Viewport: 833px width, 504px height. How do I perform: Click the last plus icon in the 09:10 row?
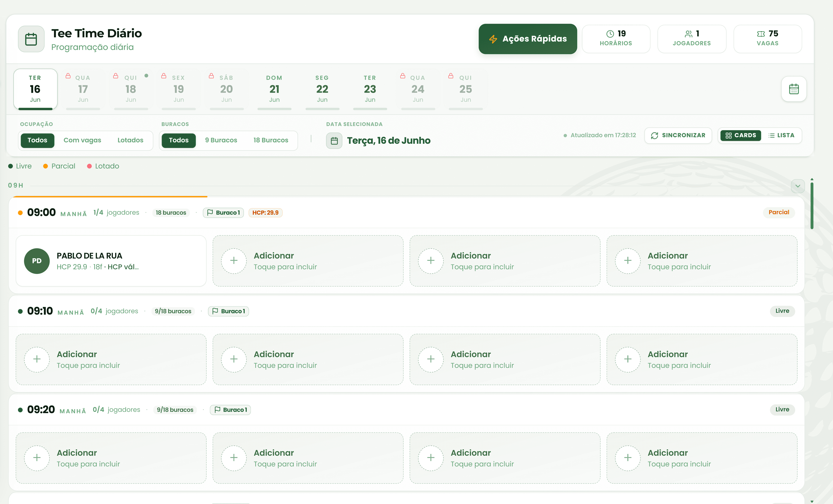pos(627,359)
